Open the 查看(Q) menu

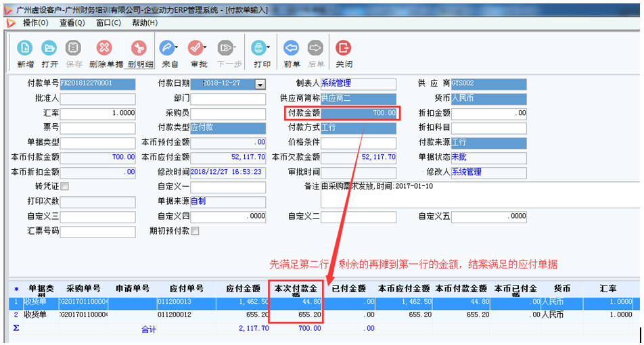tap(72, 23)
